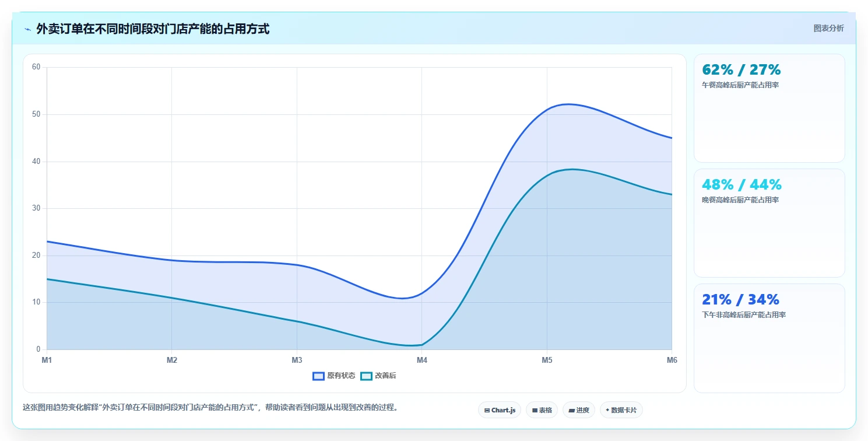
Task: Click the M1 x-axis label
Action: click(x=47, y=360)
